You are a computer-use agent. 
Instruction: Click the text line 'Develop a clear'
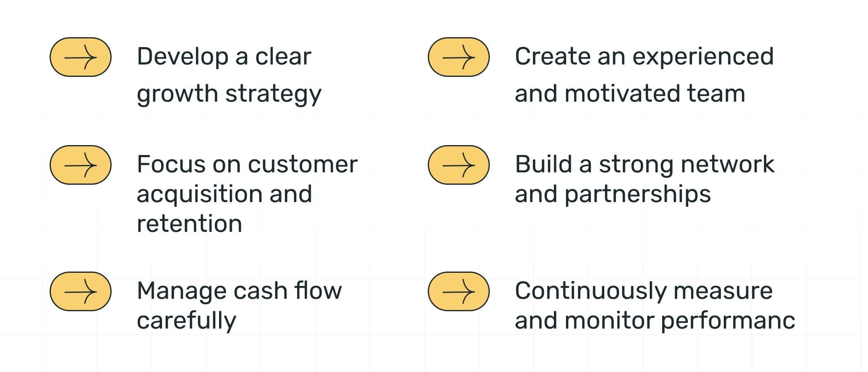[224, 57]
